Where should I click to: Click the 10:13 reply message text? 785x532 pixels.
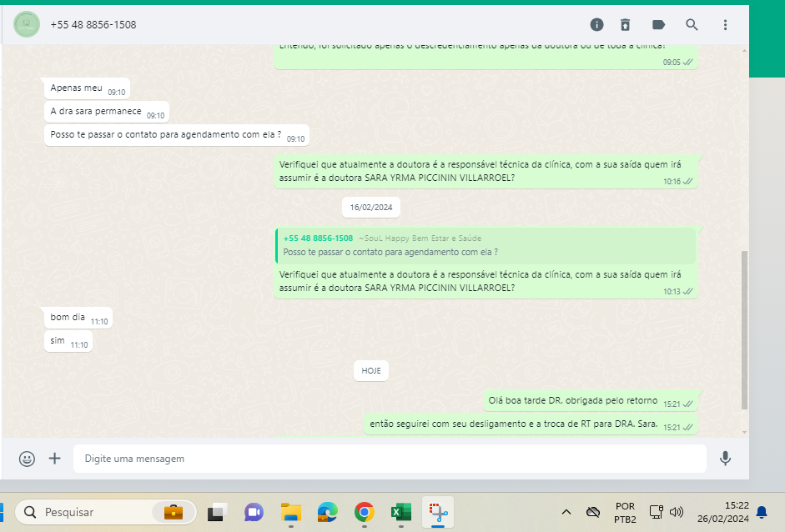[x=480, y=281]
